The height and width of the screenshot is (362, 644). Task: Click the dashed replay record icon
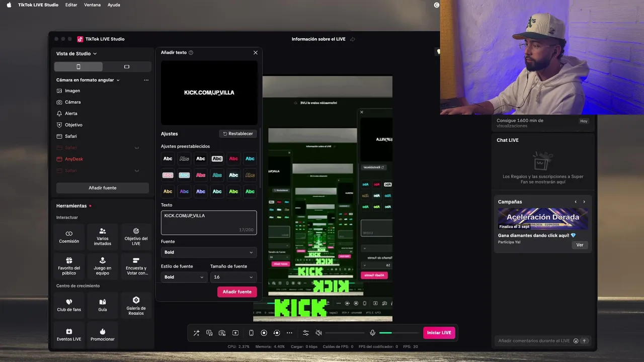[x=276, y=333]
